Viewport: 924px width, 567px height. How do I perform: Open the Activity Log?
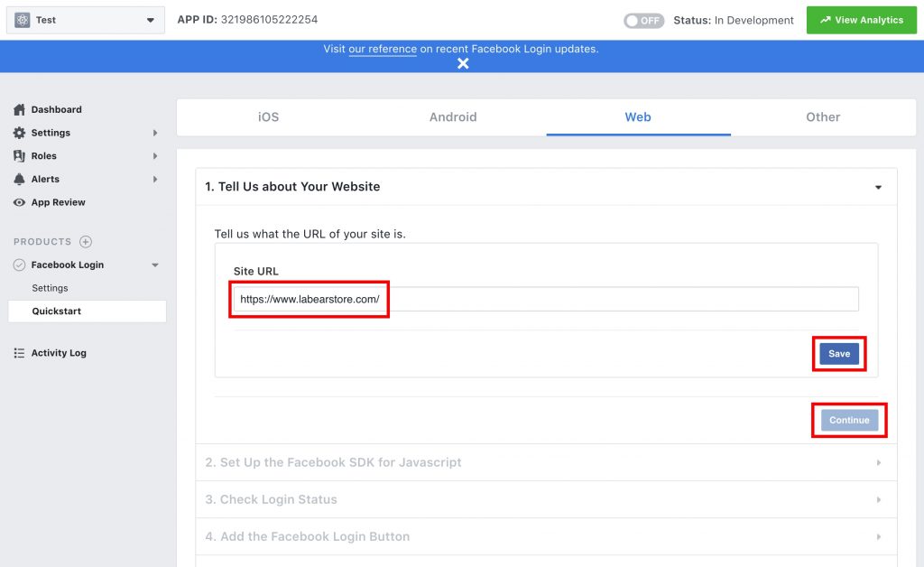pyautogui.click(x=59, y=353)
